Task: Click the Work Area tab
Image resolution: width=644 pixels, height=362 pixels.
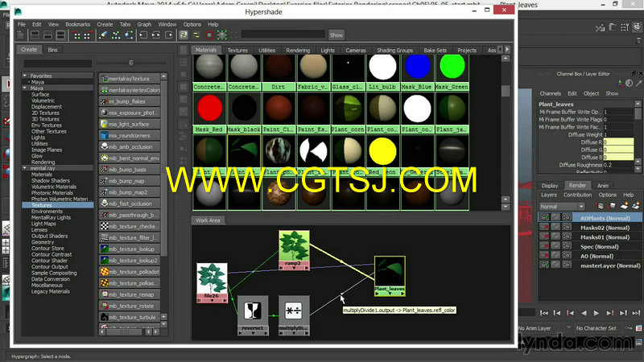Action: pyautogui.click(x=208, y=220)
